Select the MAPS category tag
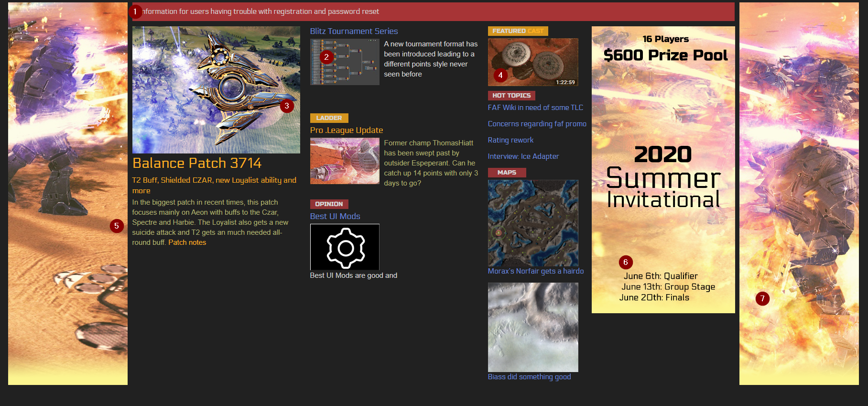Viewport: 868px width, 406px height. tap(507, 173)
